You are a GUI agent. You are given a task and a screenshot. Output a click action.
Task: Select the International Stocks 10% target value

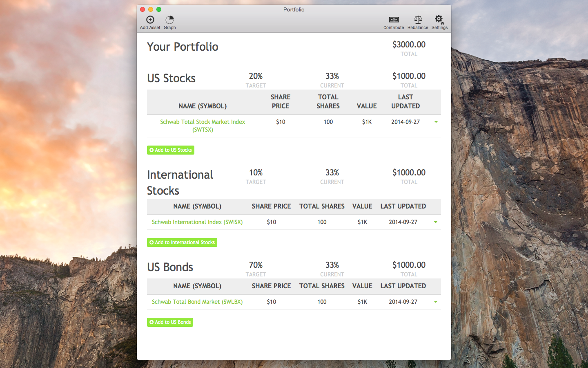256,173
